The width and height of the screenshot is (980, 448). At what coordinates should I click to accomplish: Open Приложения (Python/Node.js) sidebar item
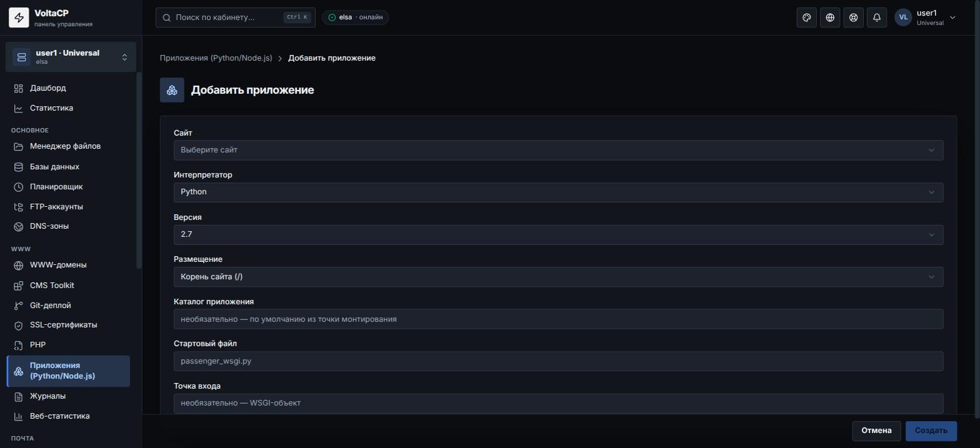(x=68, y=371)
